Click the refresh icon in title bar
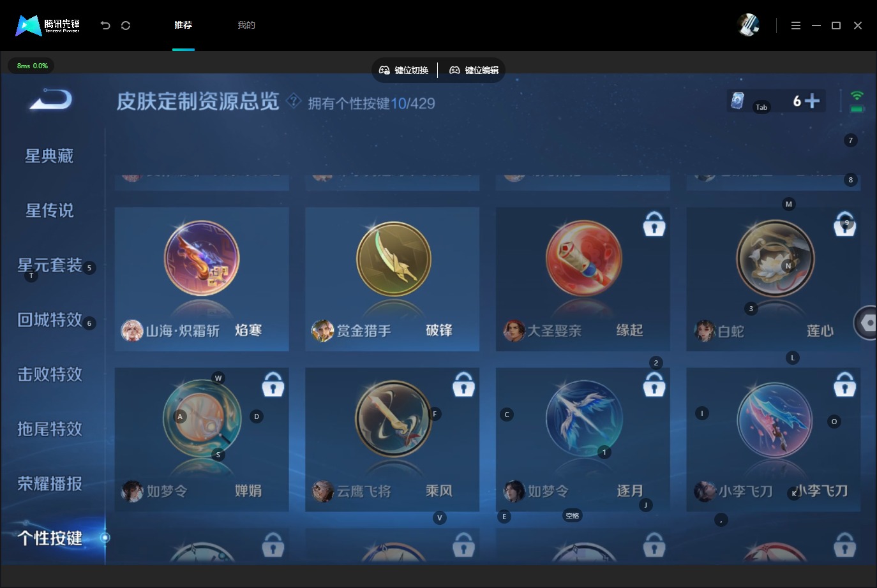Screen dimensions: 877x588 pos(126,26)
